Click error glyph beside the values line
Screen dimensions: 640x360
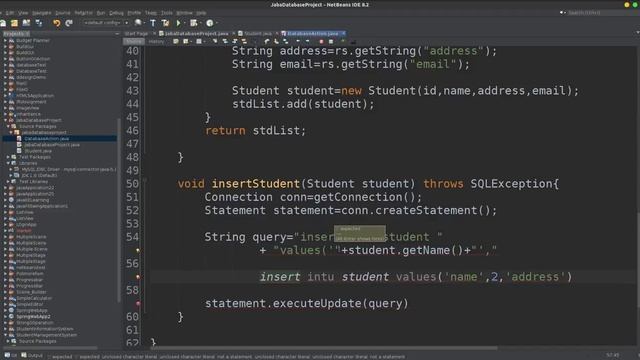[138, 250]
